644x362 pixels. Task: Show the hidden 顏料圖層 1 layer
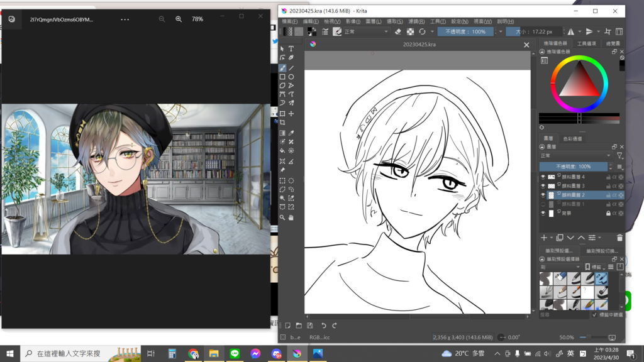click(x=543, y=204)
